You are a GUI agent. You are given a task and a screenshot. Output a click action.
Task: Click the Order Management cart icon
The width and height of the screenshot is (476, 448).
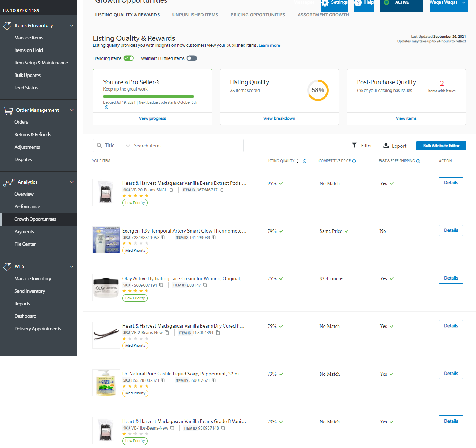(x=8, y=110)
